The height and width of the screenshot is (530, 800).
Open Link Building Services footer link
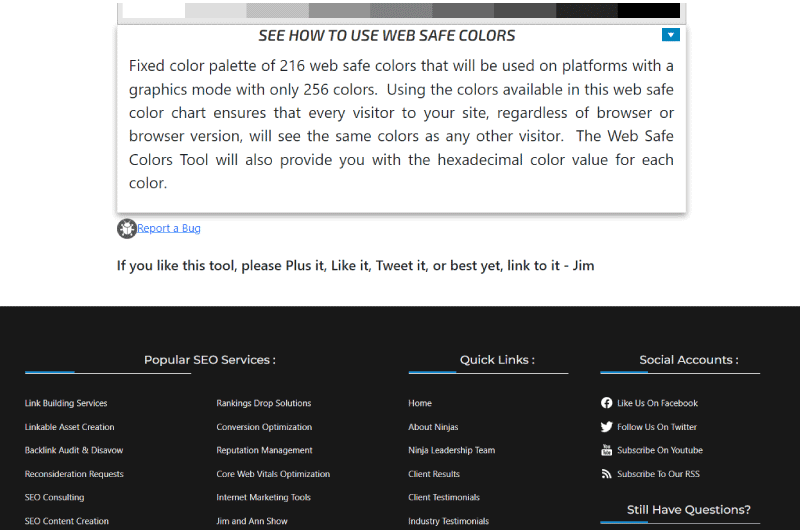pyautogui.click(x=66, y=403)
